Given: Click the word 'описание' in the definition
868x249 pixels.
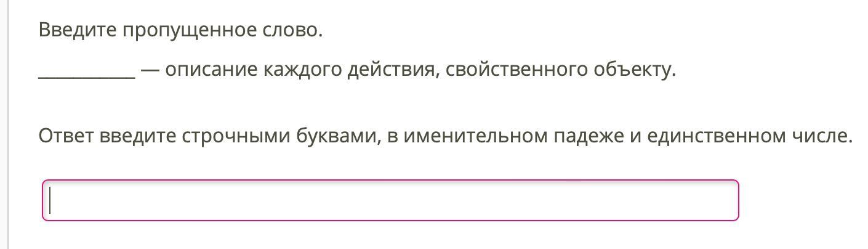Looking at the screenshot, I should tap(211, 70).
